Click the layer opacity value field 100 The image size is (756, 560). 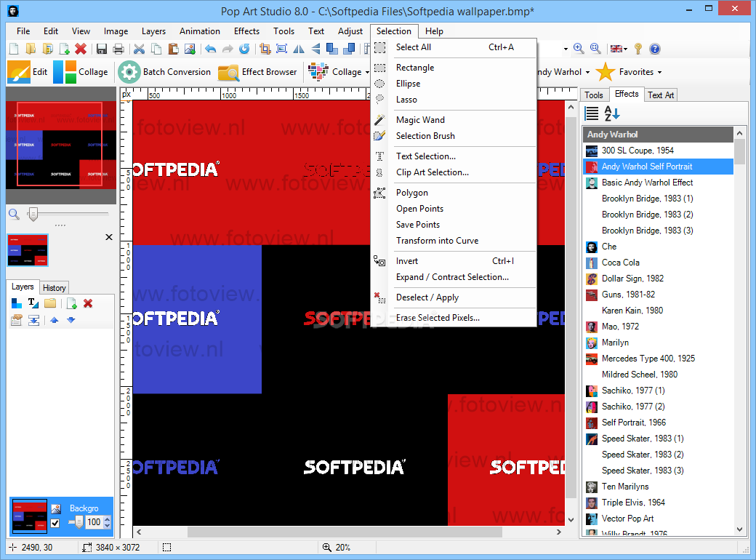pyautogui.click(x=94, y=522)
